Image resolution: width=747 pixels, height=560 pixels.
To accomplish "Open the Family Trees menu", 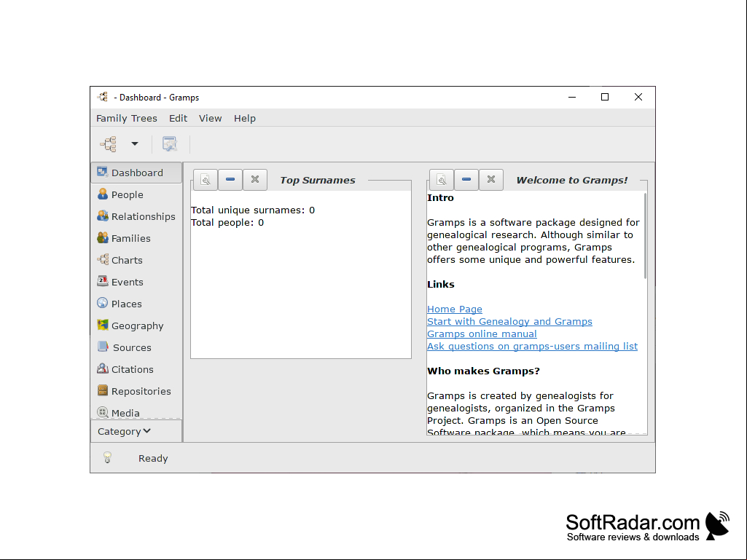I will click(x=127, y=118).
